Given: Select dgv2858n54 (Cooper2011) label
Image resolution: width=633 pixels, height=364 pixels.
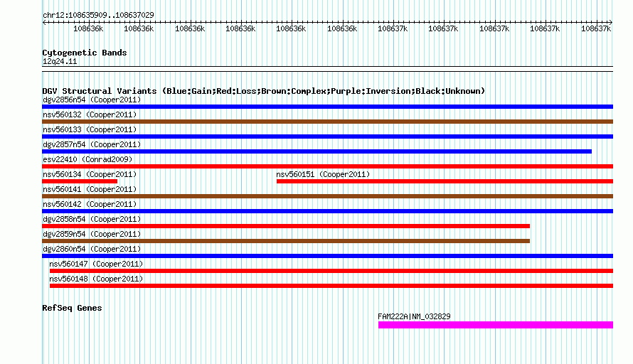Looking at the screenshot, I should (92, 219).
